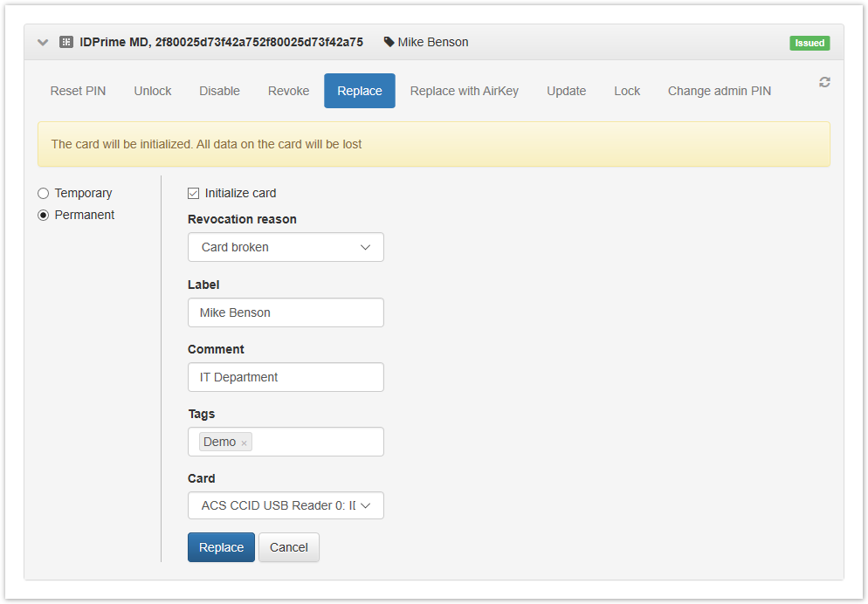This screenshot has height=604, width=868.
Task: Click the Cancel button
Action: point(288,547)
